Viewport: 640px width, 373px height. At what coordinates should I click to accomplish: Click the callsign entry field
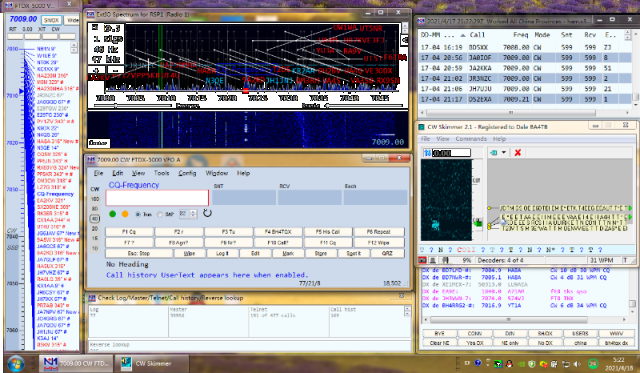pyautogui.click(x=157, y=198)
